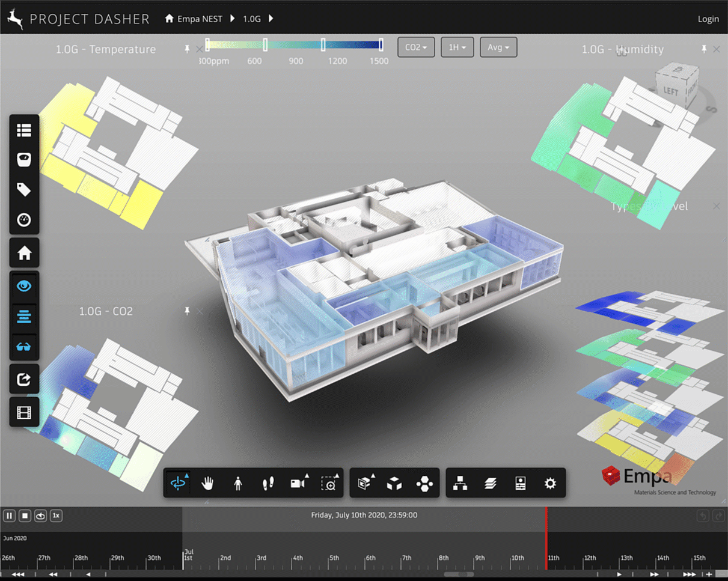Toggle the blue eye visibility icon
Viewport: 728px width, 581px height.
click(x=25, y=286)
